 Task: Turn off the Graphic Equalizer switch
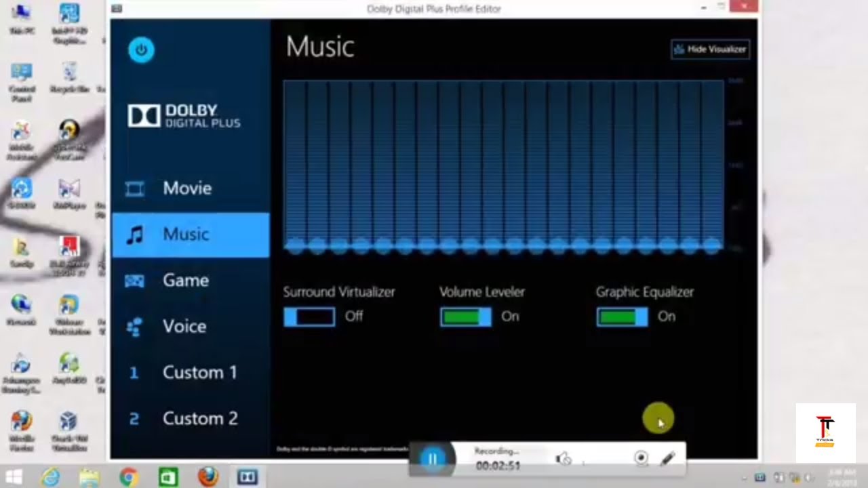click(622, 317)
